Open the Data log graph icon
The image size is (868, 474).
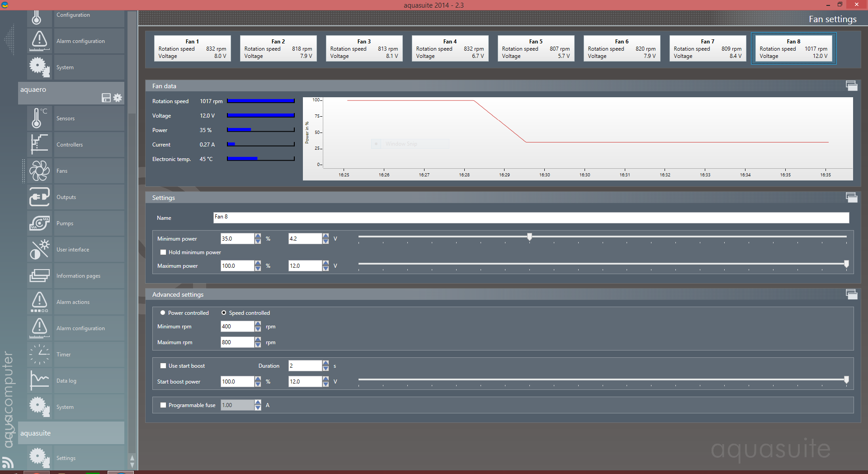(39, 380)
